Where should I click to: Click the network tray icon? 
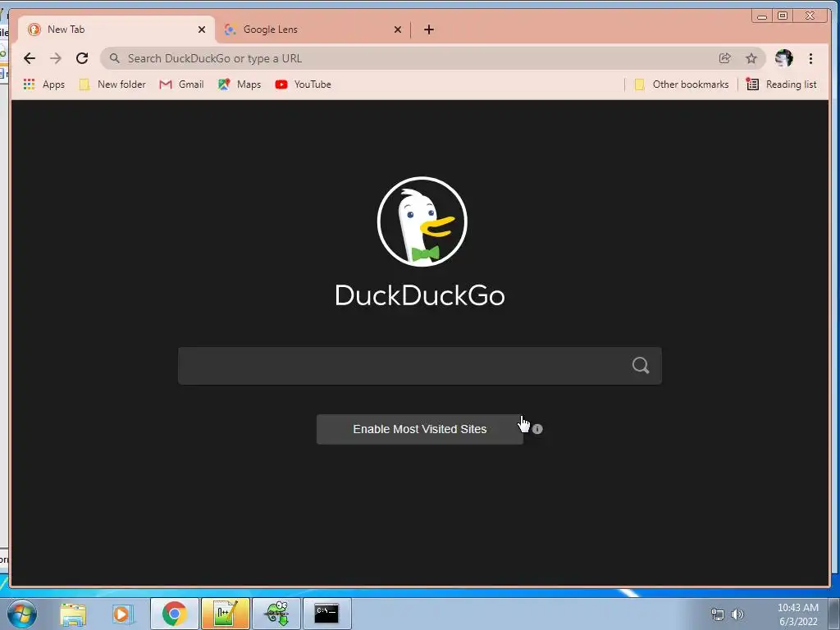tap(717, 614)
